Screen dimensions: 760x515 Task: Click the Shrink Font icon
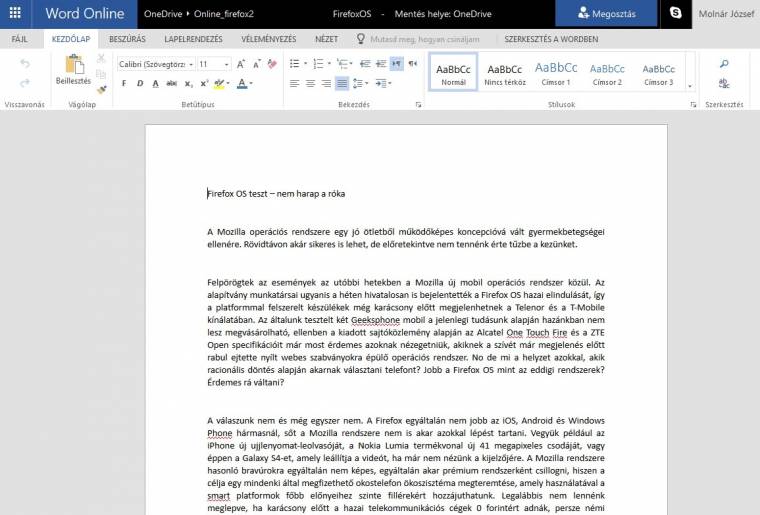click(256, 64)
